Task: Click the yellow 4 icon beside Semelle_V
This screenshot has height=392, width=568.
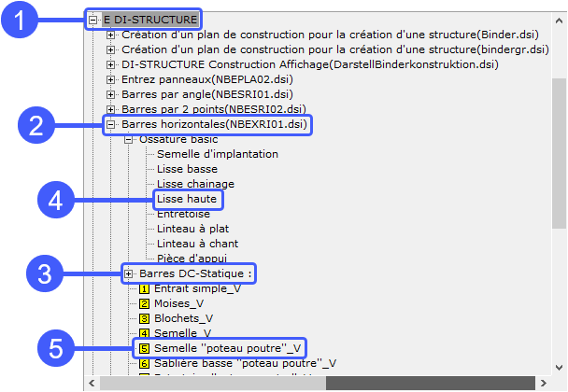Action: (144, 333)
